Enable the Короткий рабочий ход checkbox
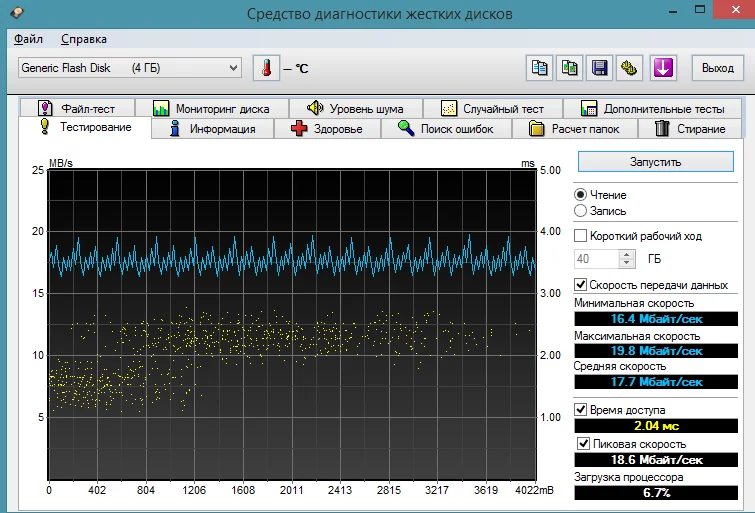Screen dimensions: 755x513 [581, 236]
